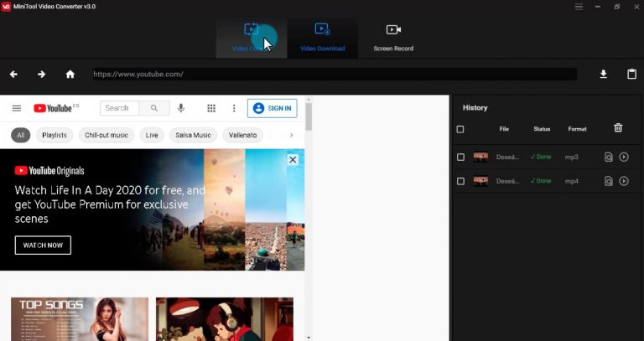Select the Playlists filter chip
The height and width of the screenshot is (341, 644).
pos(55,135)
